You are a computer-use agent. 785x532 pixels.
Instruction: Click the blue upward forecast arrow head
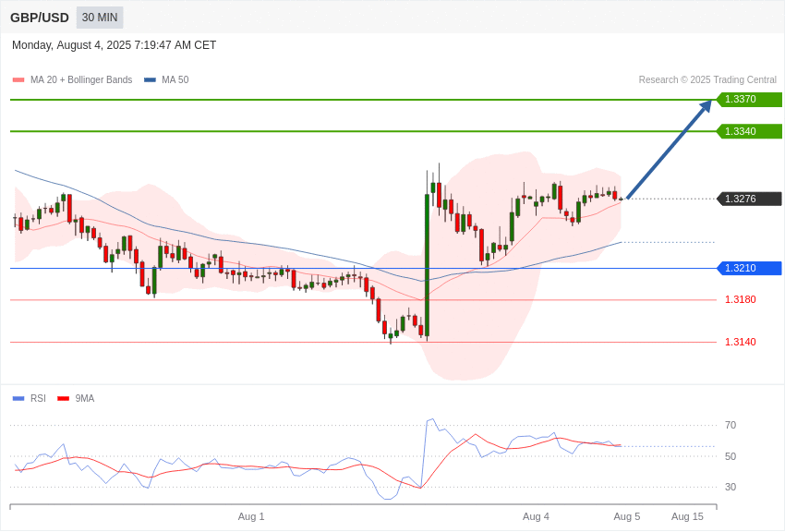point(706,106)
